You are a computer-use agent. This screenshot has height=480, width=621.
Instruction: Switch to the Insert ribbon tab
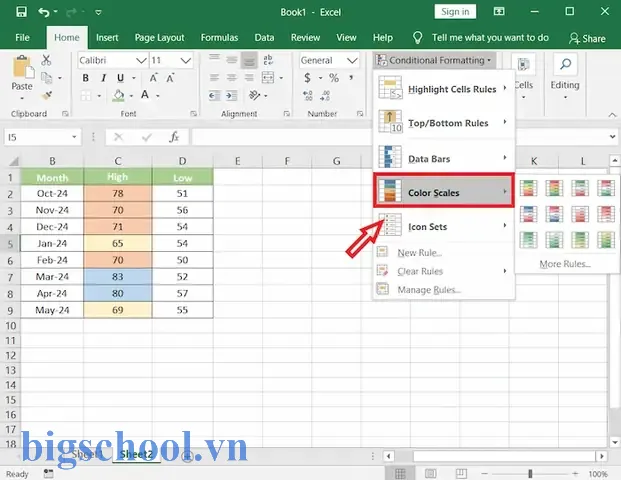point(107,38)
